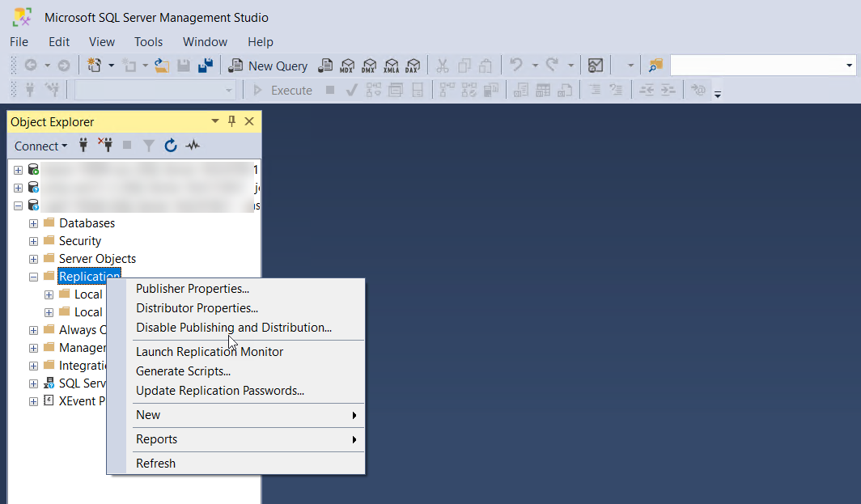Open the search combo box dropdown arrow
This screenshot has width=861, height=504.
click(x=849, y=66)
